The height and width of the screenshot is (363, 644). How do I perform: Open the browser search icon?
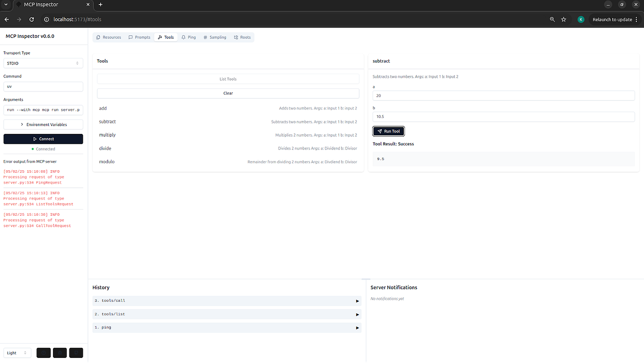pyautogui.click(x=552, y=19)
